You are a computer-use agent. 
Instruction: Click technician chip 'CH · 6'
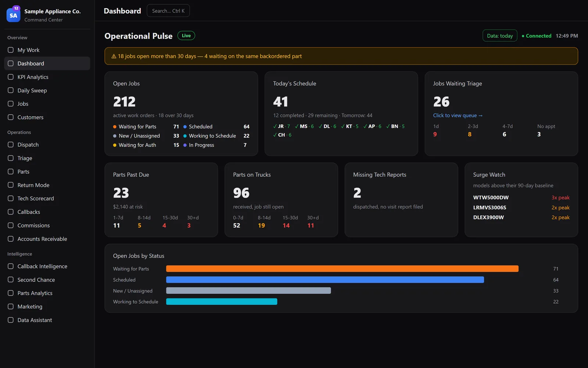(282, 135)
